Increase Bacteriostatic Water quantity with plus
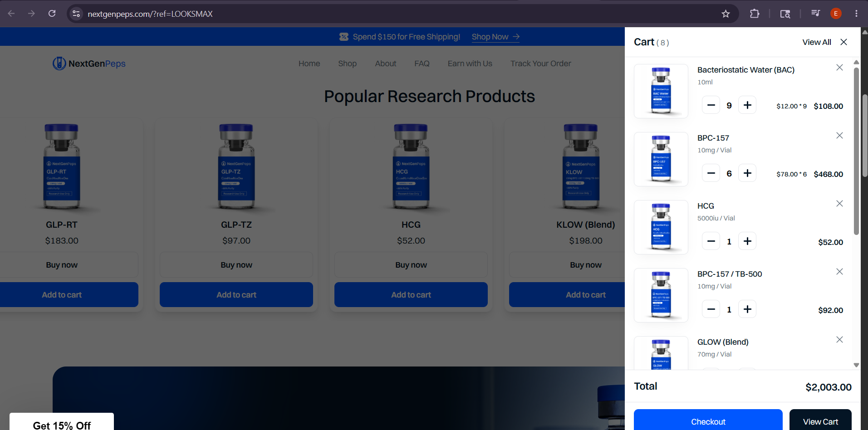The height and width of the screenshot is (430, 868). tap(747, 105)
